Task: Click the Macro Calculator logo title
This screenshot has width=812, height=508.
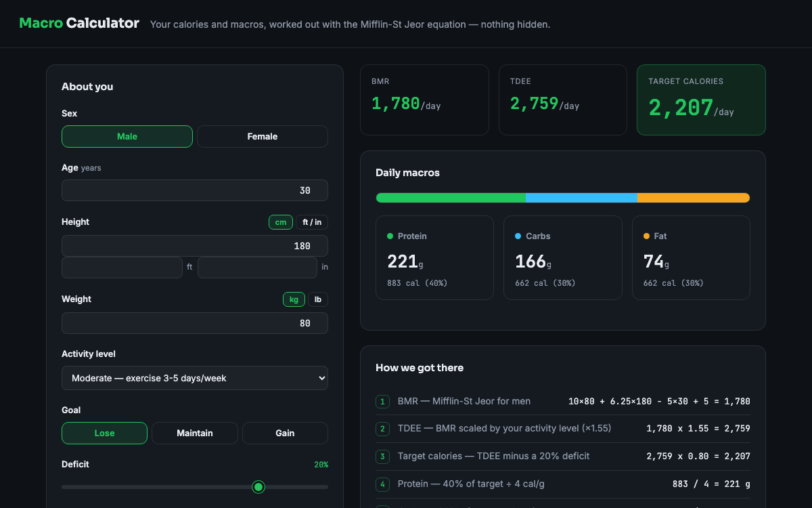Action: pos(79,23)
